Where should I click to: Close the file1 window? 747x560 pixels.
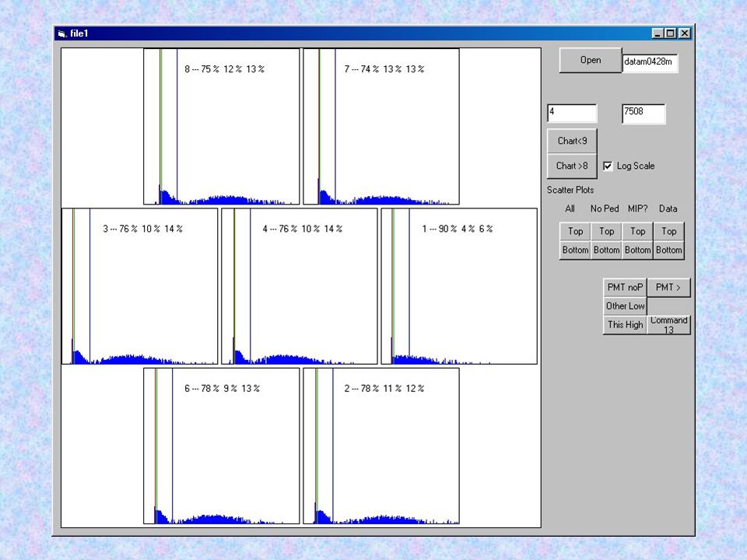coord(685,33)
